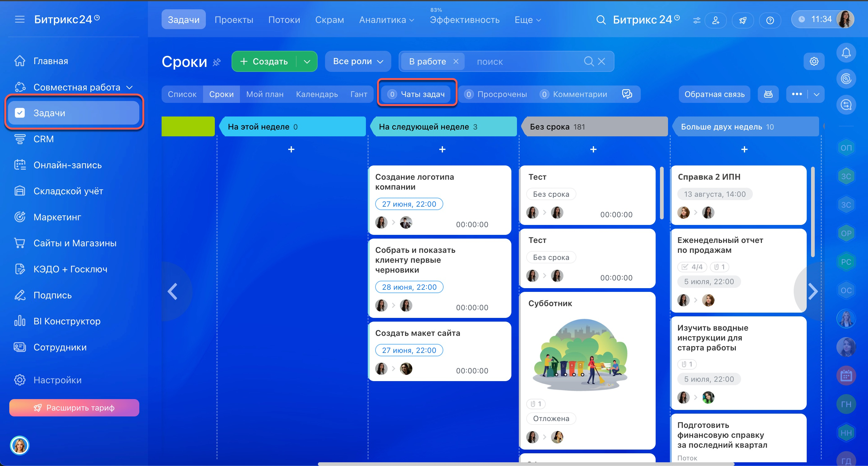
Task: Add task in На следующей неделе column
Action: pyautogui.click(x=442, y=149)
